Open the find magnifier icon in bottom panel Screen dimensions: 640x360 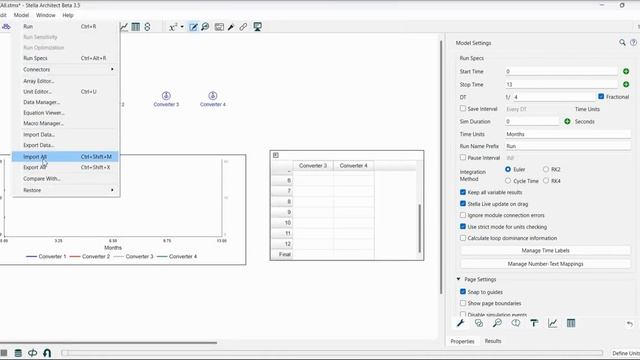point(497,323)
